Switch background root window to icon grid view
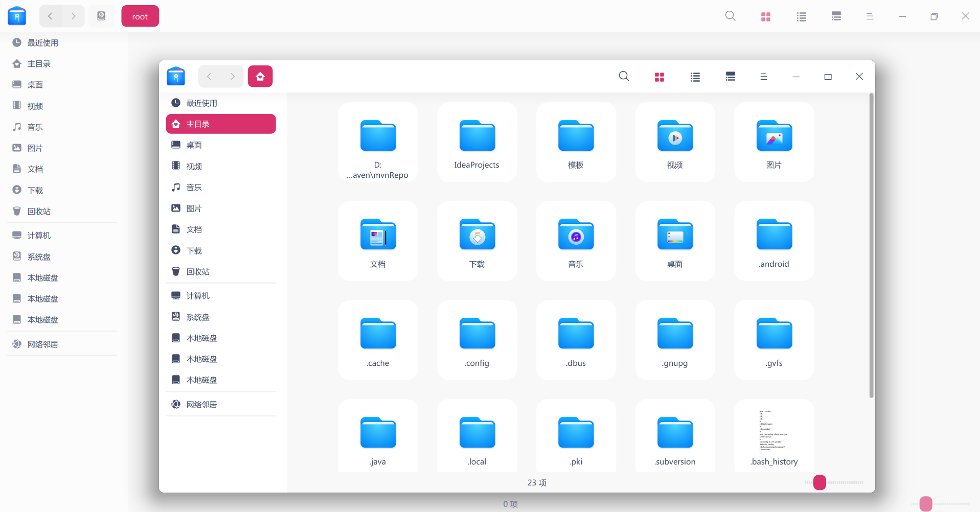980x512 pixels. coord(766,16)
